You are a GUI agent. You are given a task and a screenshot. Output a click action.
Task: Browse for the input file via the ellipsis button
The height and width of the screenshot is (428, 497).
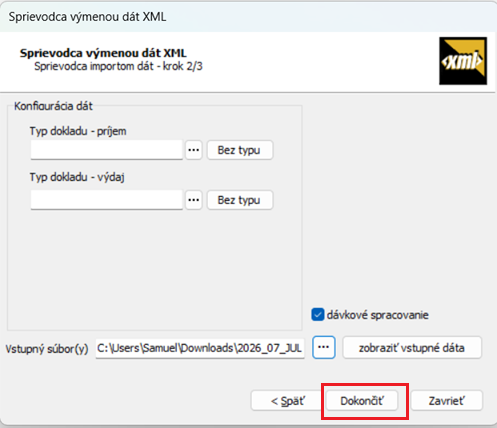pos(324,347)
